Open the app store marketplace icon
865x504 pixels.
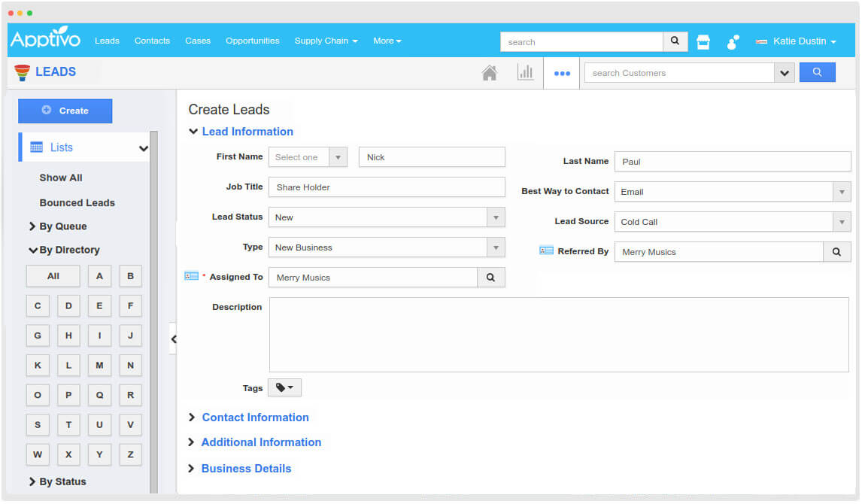pos(703,42)
